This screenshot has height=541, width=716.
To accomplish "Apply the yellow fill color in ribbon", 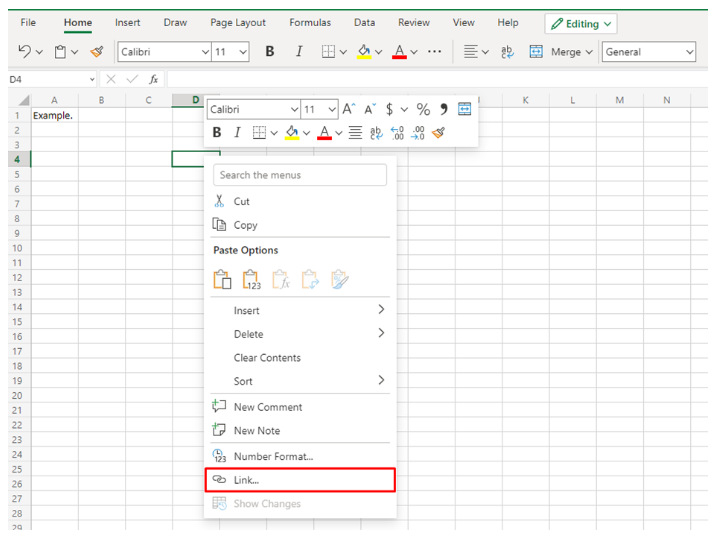I will tap(364, 52).
